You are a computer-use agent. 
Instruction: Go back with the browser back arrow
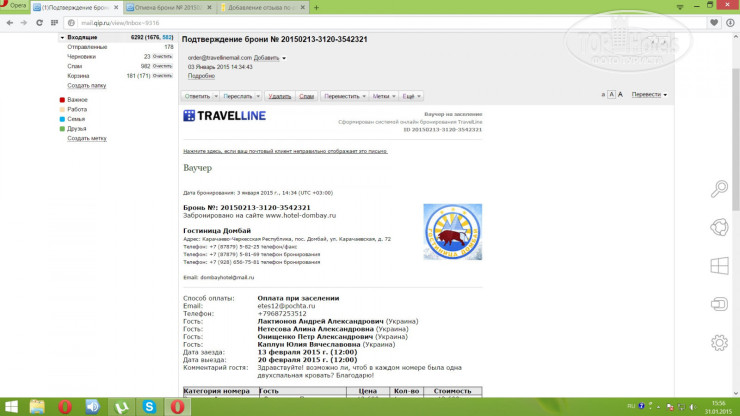click(8, 20)
